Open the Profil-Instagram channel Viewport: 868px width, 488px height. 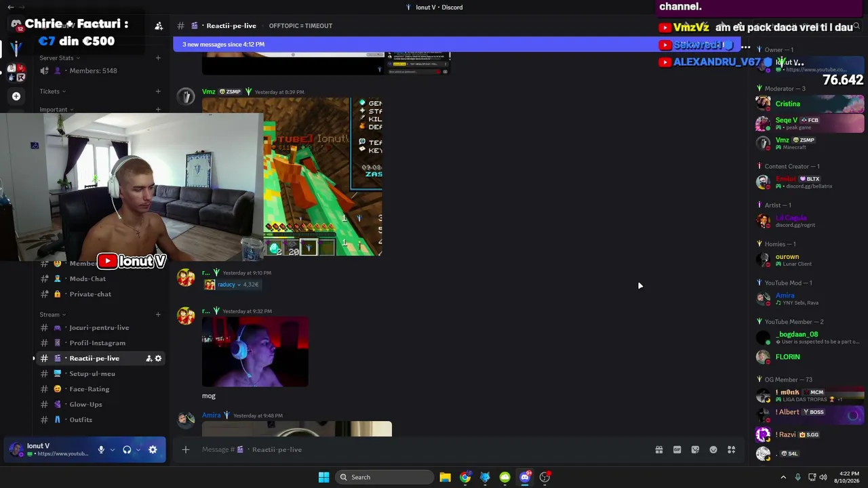[x=100, y=343]
